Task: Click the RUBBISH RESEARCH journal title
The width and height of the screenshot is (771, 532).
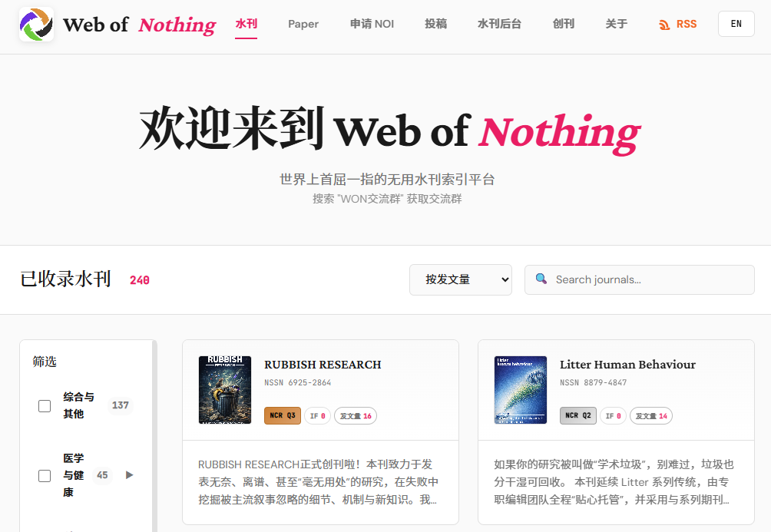Action: pyautogui.click(x=323, y=365)
